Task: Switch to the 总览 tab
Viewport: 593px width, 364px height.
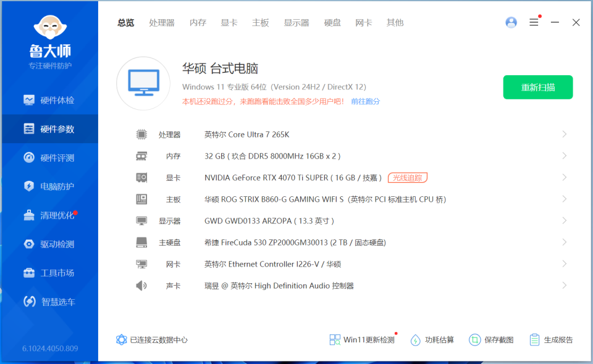Action: (125, 23)
